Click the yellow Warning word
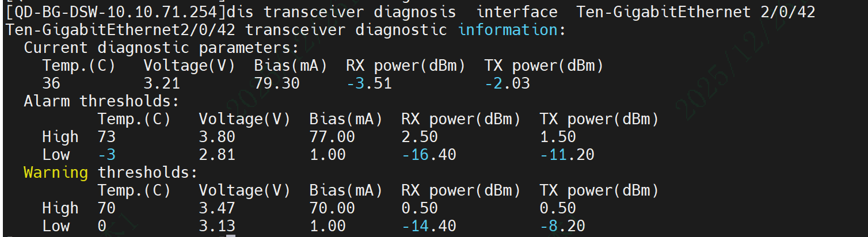 pyautogui.click(x=56, y=173)
